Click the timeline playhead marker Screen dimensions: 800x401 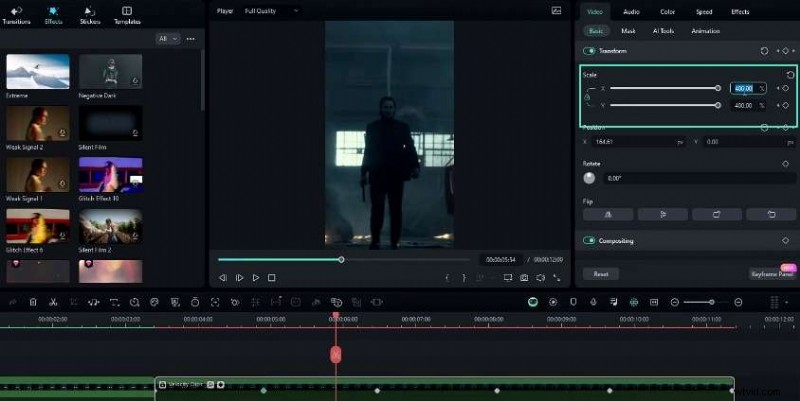point(336,354)
